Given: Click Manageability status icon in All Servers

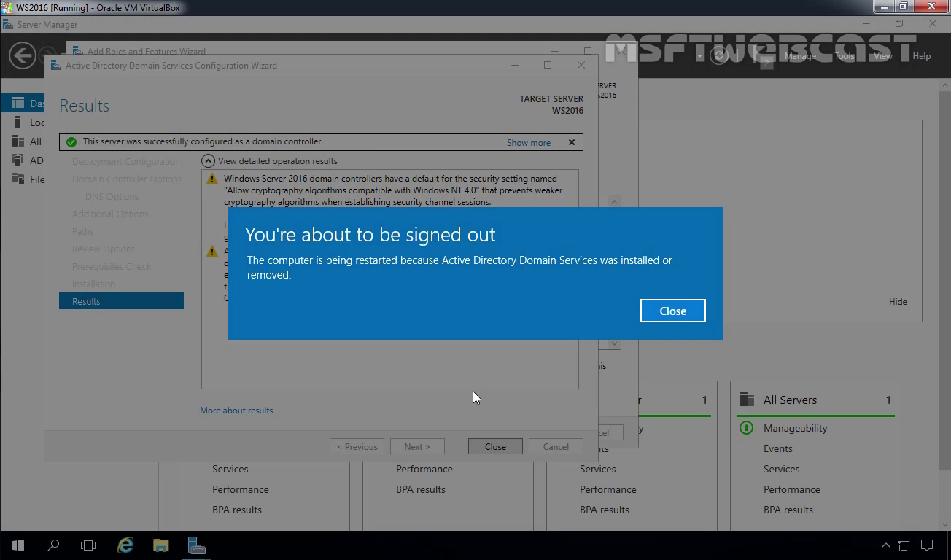Looking at the screenshot, I should (x=747, y=428).
